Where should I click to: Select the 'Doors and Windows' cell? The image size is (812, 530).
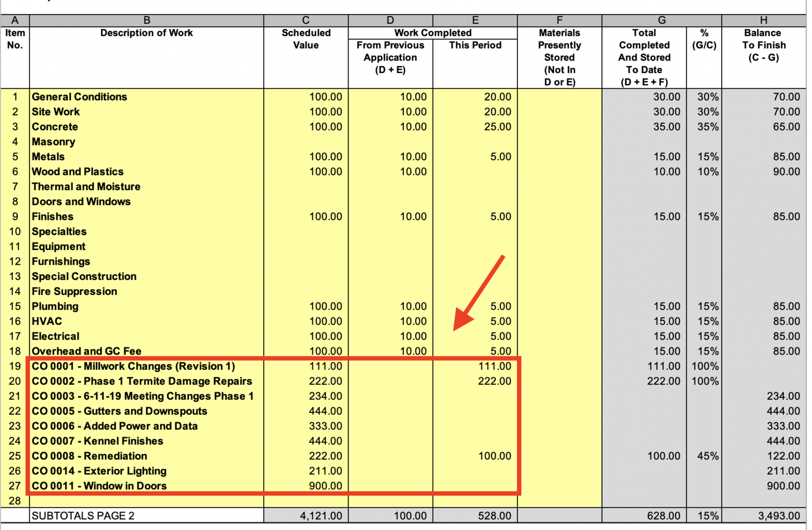pos(147,202)
